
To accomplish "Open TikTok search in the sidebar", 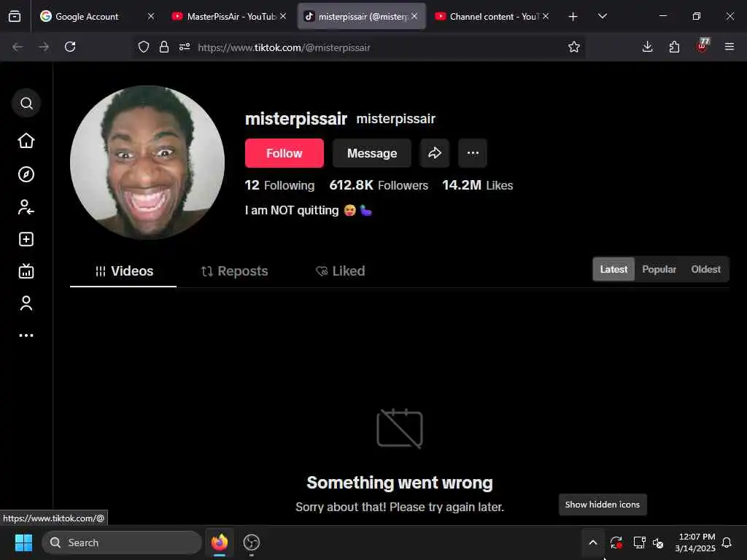I will (x=26, y=104).
